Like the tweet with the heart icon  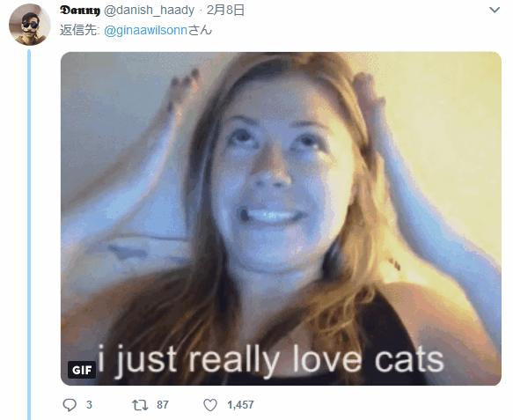tap(210, 405)
